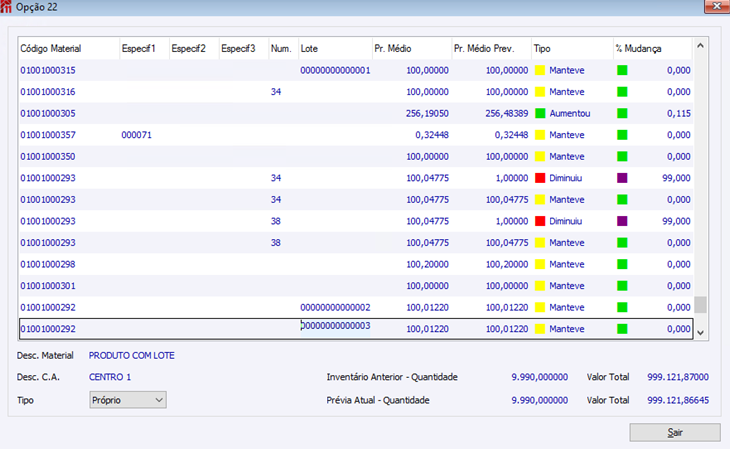
Task: Click the Especif1 column header
Action: (x=144, y=48)
